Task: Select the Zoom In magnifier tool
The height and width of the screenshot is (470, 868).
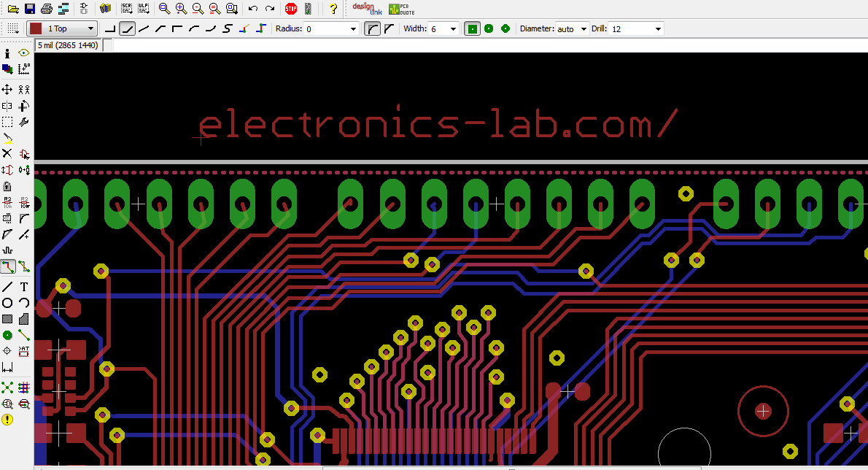Action: click(180, 9)
